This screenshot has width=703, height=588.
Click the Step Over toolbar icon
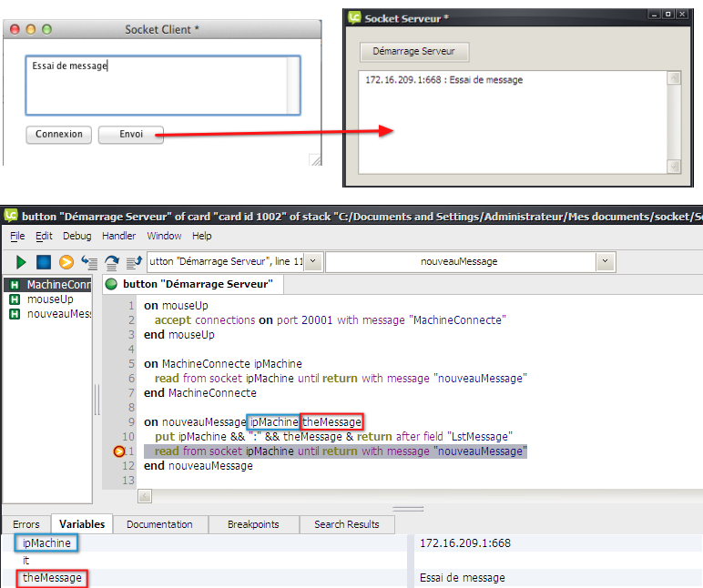tap(112, 262)
